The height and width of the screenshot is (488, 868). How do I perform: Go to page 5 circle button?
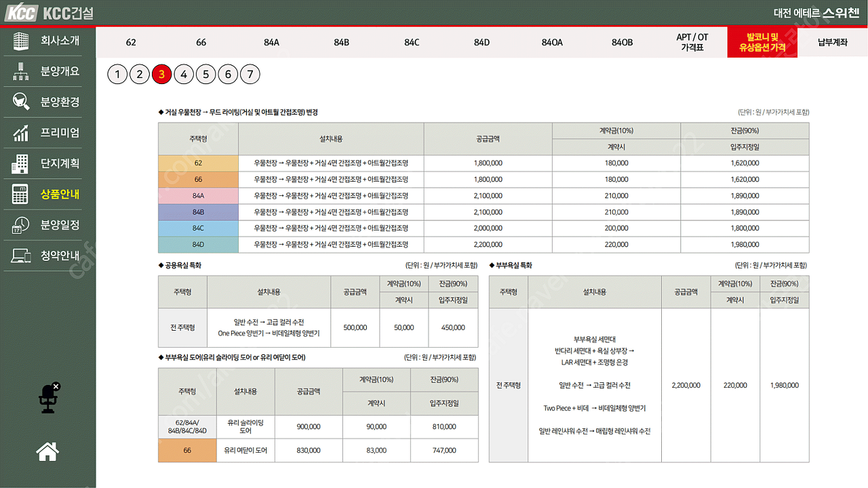pos(205,75)
